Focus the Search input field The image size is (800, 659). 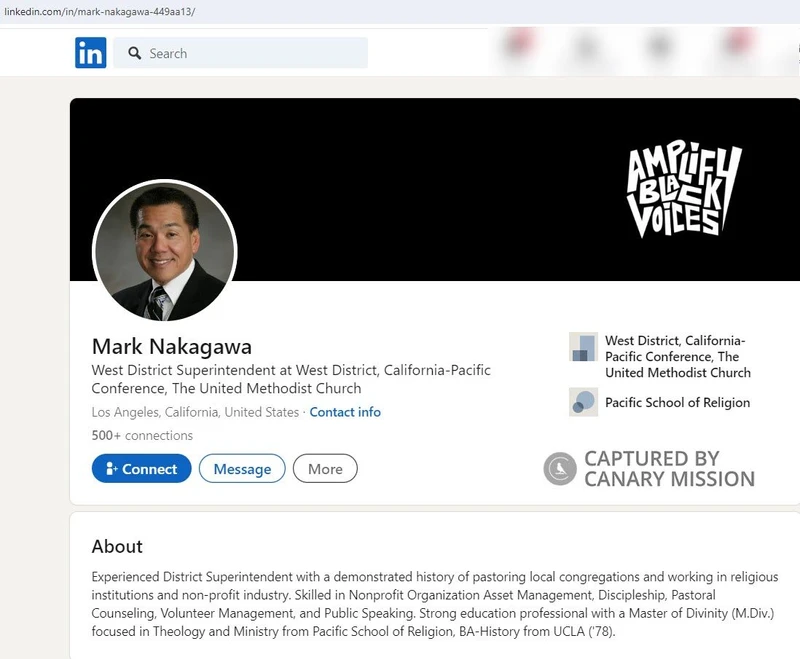click(240, 53)
